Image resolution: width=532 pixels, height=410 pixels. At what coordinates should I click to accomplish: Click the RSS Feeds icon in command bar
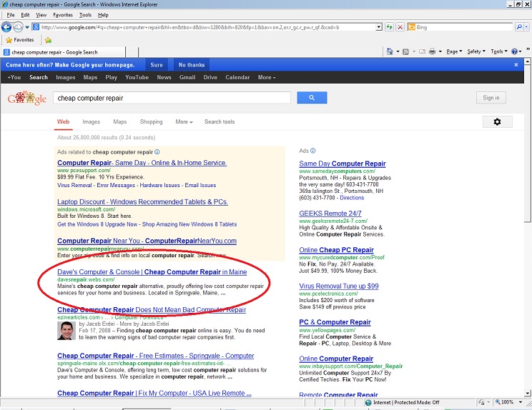405,51
